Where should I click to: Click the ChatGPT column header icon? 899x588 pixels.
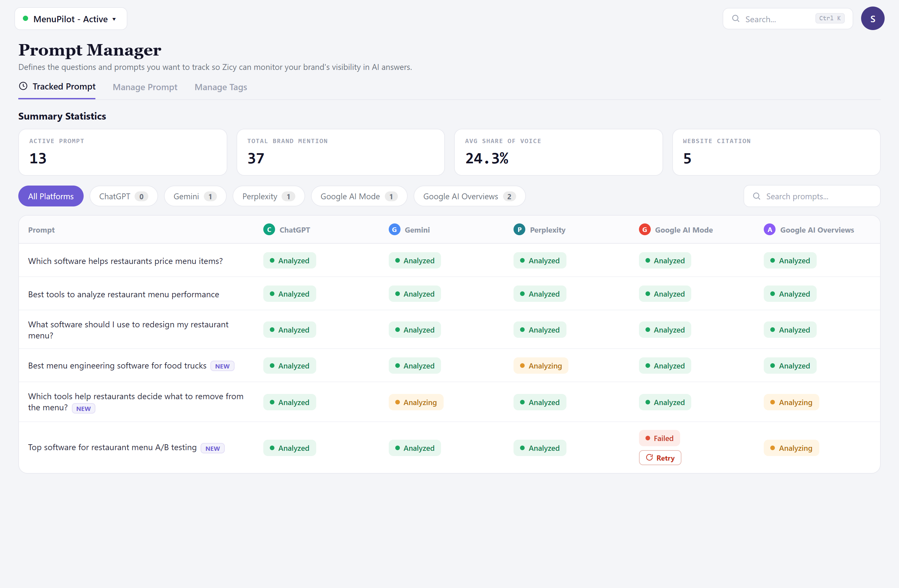(269, 230)
